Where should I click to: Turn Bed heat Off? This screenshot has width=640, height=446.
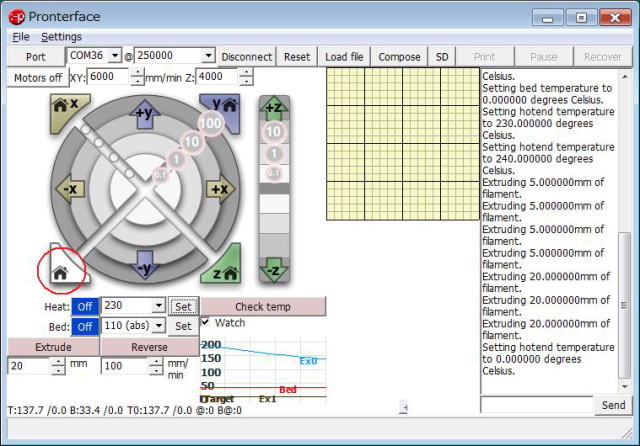tap(85, 326)
